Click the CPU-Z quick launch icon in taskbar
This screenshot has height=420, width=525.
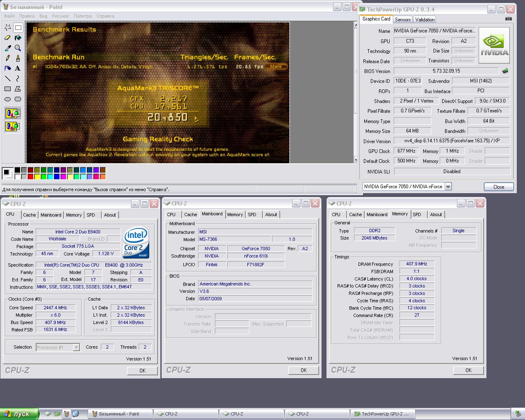pos(48,414)
